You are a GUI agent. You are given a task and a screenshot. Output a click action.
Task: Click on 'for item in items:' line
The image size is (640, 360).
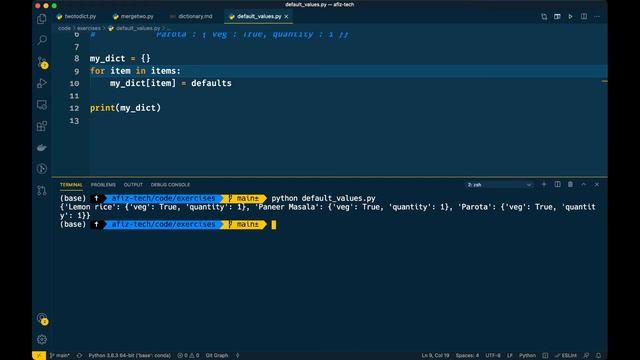135,71
